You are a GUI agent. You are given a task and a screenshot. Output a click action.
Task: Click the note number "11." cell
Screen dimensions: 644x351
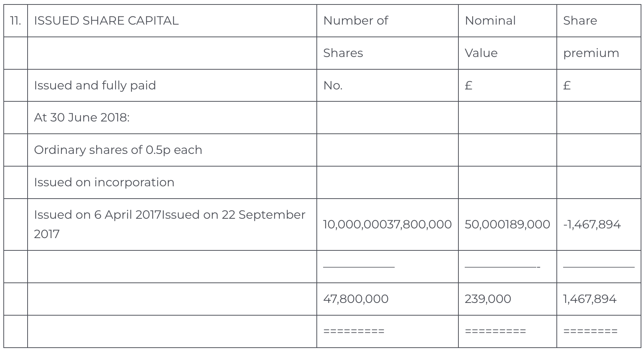coord(15,21)
